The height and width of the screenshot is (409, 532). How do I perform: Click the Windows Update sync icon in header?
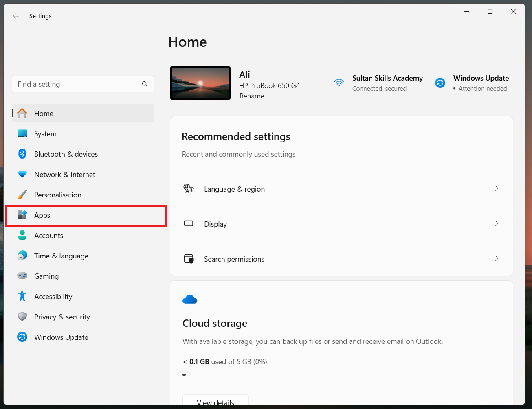pyautogui.click(x=440, y=83)
